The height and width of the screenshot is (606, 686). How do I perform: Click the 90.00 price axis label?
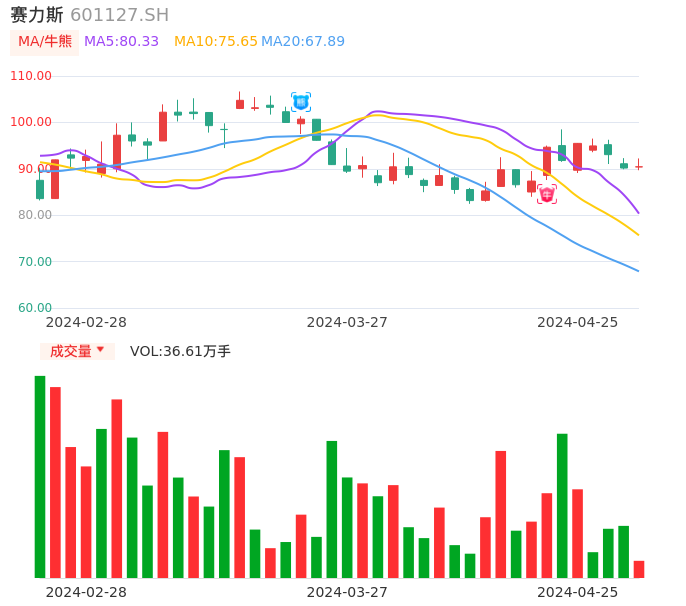coord(35,169)
